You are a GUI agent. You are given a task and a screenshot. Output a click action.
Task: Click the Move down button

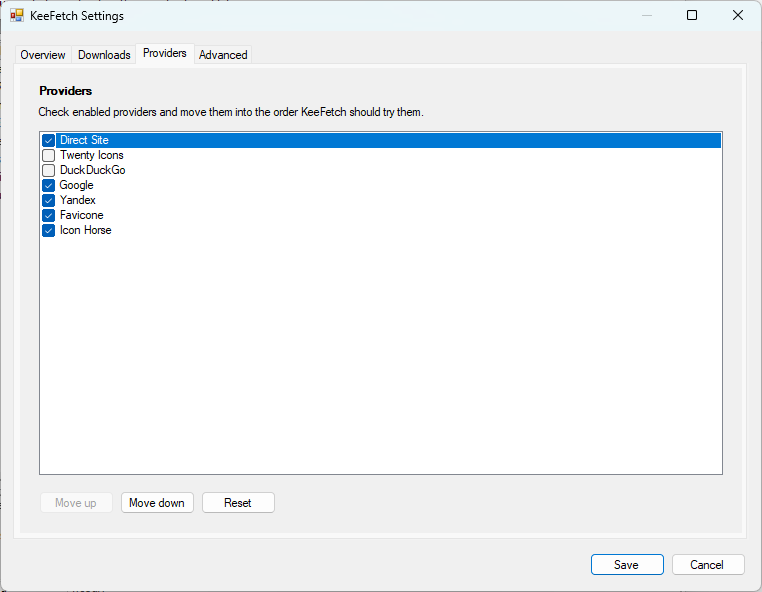(x=157, y=503)
